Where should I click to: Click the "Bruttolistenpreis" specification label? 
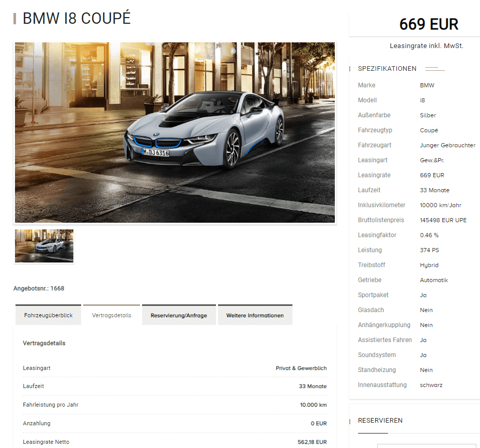click(x=381, y=220)
